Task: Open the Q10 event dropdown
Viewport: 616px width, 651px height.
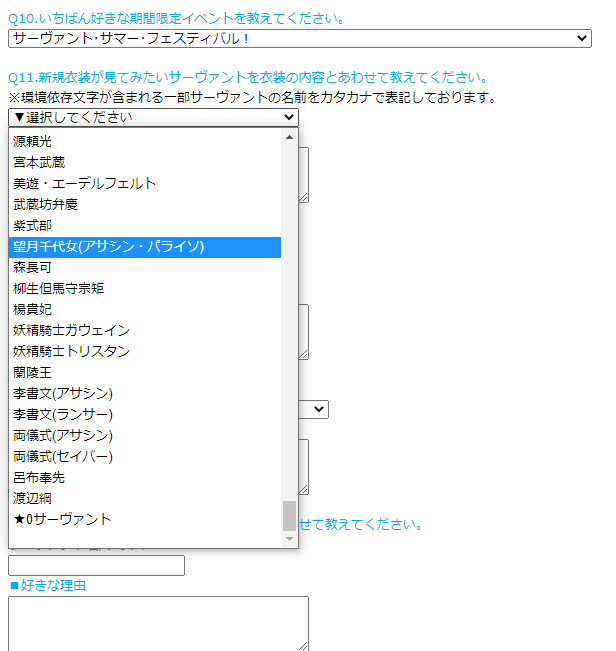Action: 299,38
